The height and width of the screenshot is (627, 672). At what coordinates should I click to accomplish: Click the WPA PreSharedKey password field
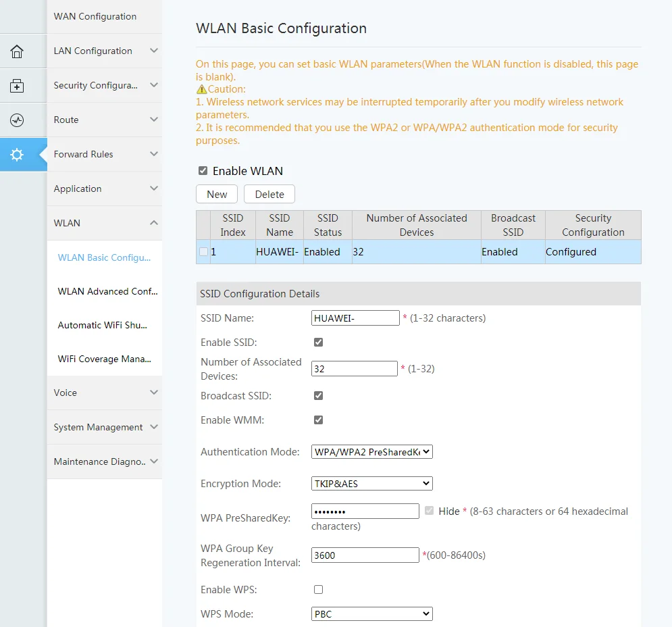pos(365,511)
